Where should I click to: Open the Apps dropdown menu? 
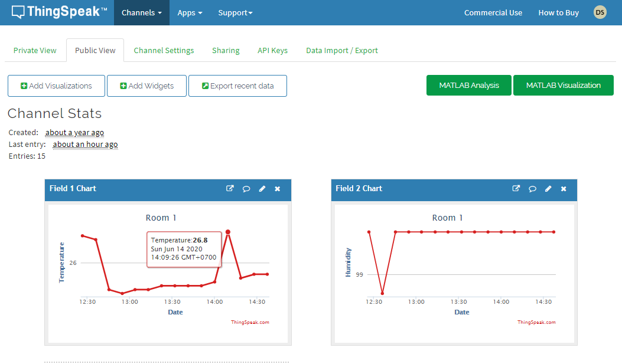[x=190, y=12]
